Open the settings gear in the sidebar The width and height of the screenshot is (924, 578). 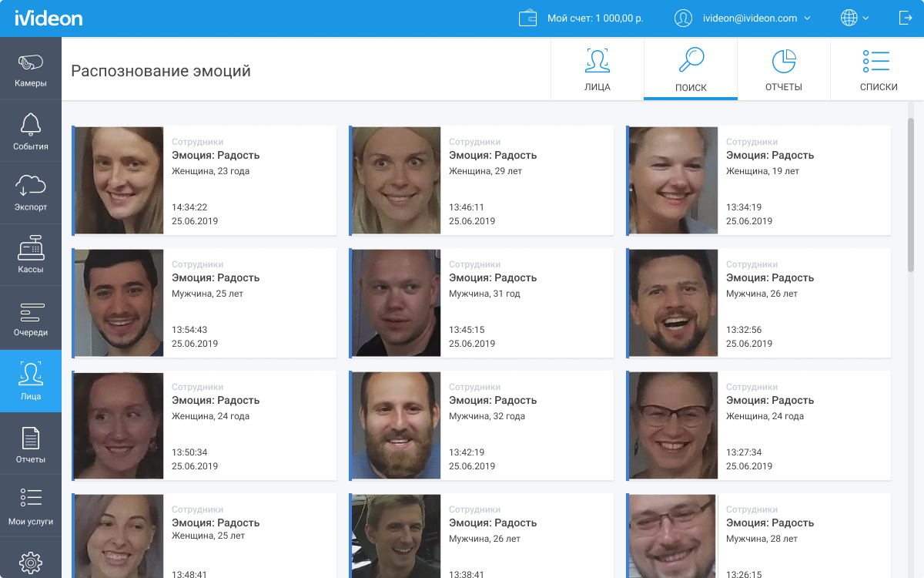pyautogui.click(x=31, y=563)
